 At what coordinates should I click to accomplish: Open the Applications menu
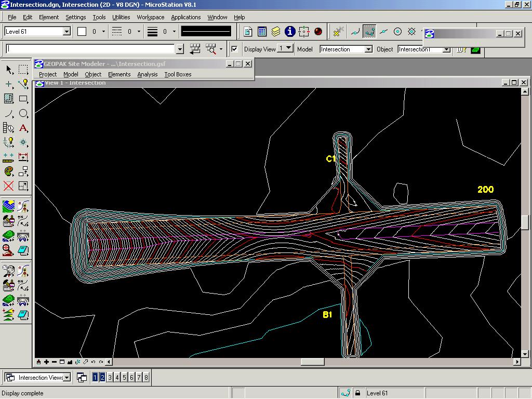185,17
